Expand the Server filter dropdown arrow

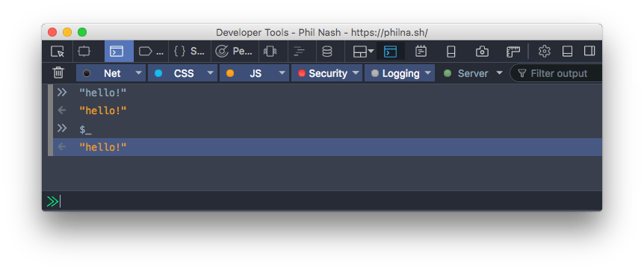(x=499, y=73)
